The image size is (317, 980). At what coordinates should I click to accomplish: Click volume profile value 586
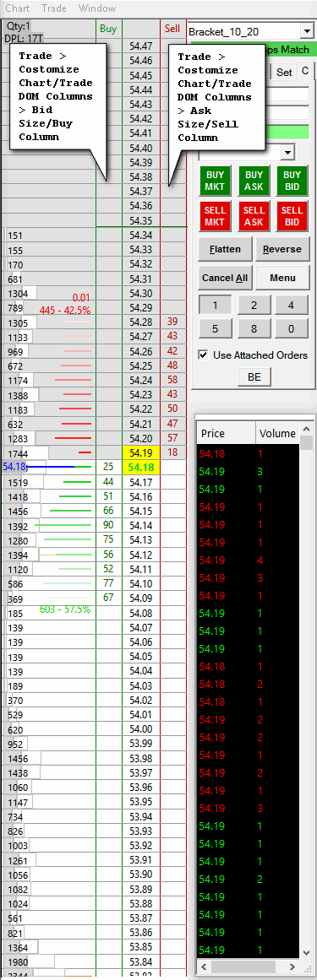(15, 583)
